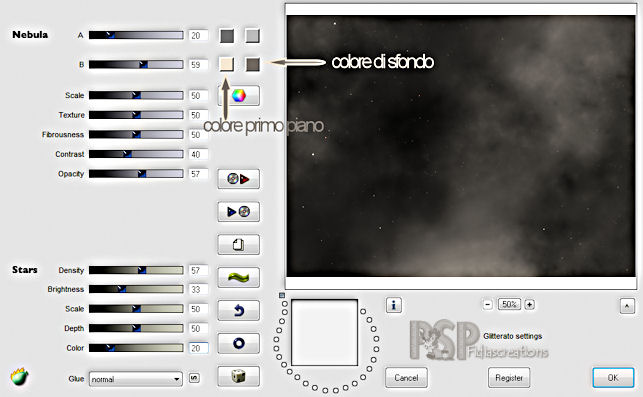Click Nebula A value field 20

[x=198, y=36]
